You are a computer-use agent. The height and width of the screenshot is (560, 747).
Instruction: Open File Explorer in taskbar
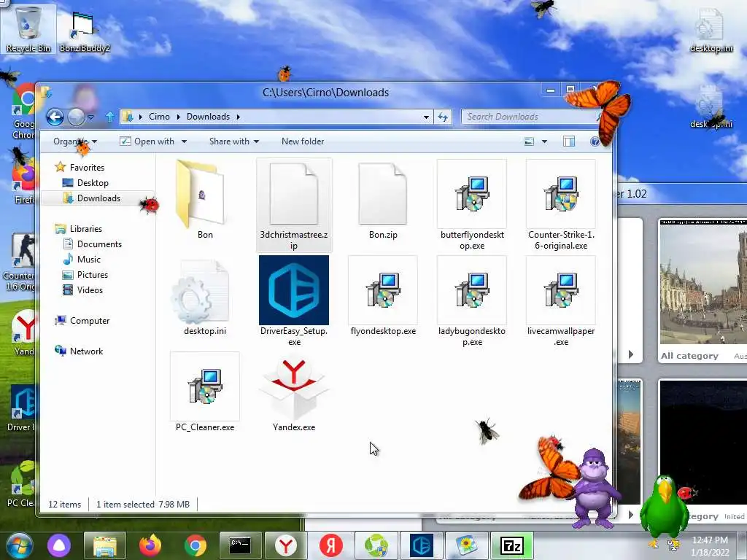[x=105, y=545]
